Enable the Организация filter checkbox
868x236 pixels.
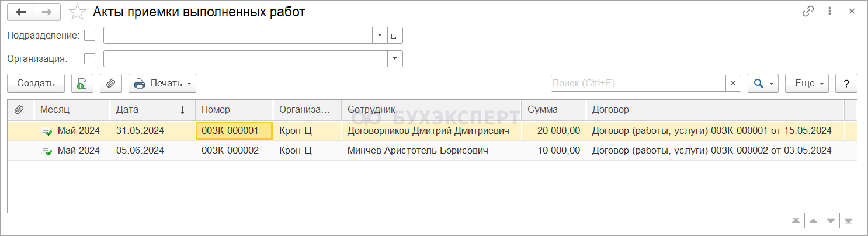[89, 59]
